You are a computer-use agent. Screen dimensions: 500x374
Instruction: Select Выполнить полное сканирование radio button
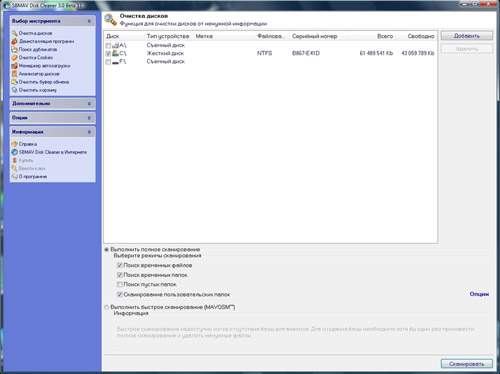[107, 249]
